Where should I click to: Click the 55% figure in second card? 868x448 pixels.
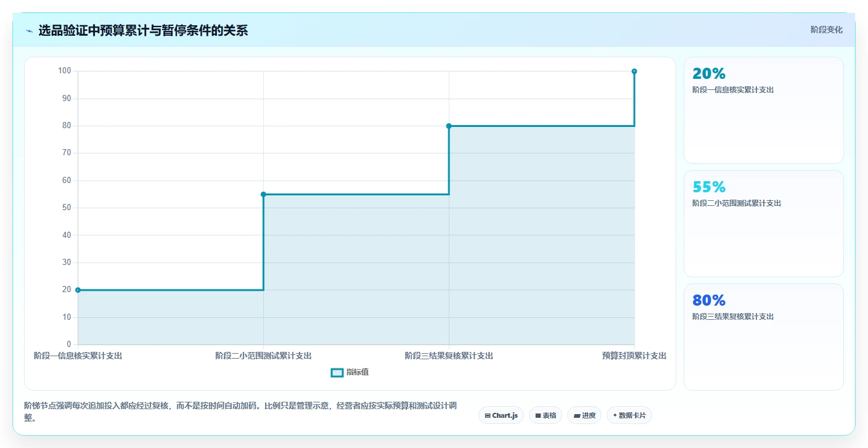[709, 187]
